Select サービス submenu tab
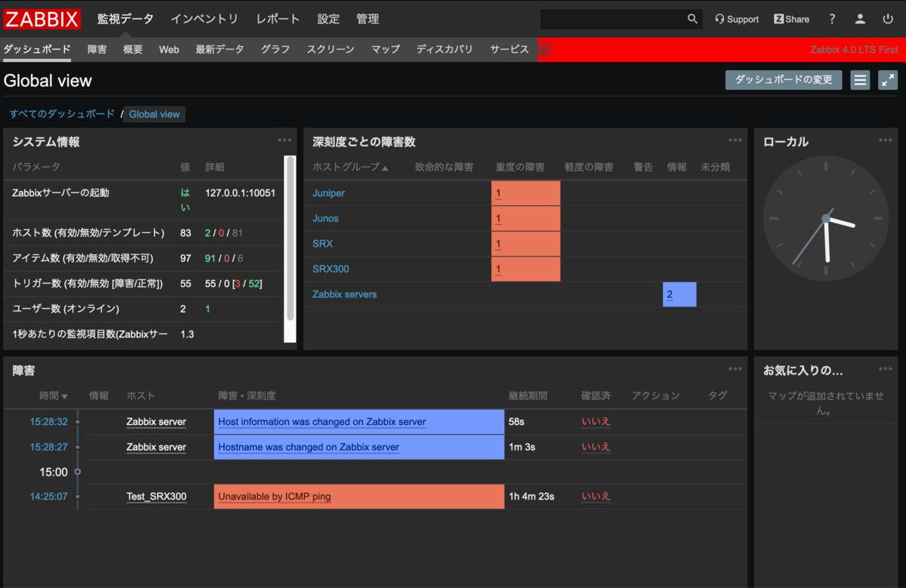The image size is (906, 588). click(x=510, y=49)
